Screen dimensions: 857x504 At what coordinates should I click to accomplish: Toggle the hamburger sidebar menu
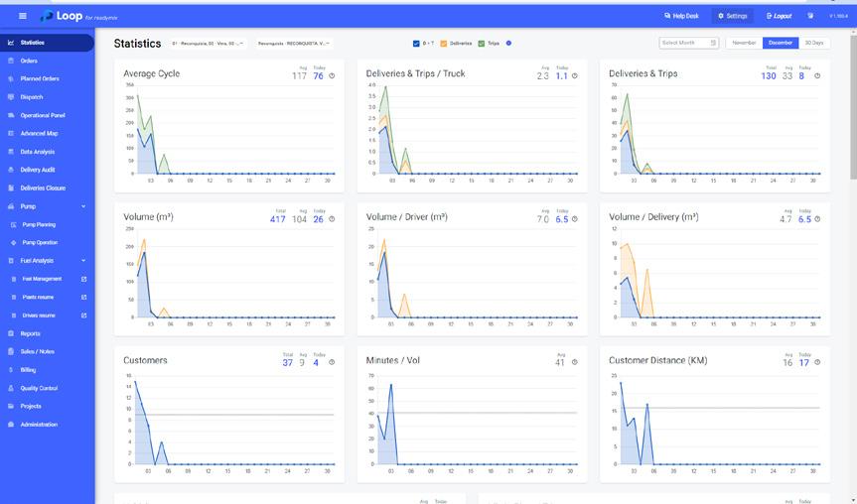(23, 16)
